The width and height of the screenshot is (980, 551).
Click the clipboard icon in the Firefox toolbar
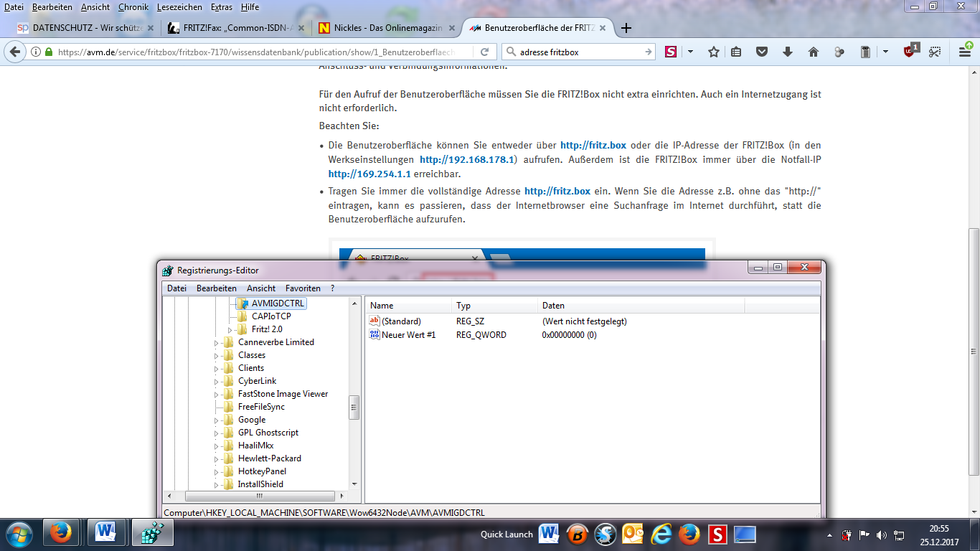point(865,52)
